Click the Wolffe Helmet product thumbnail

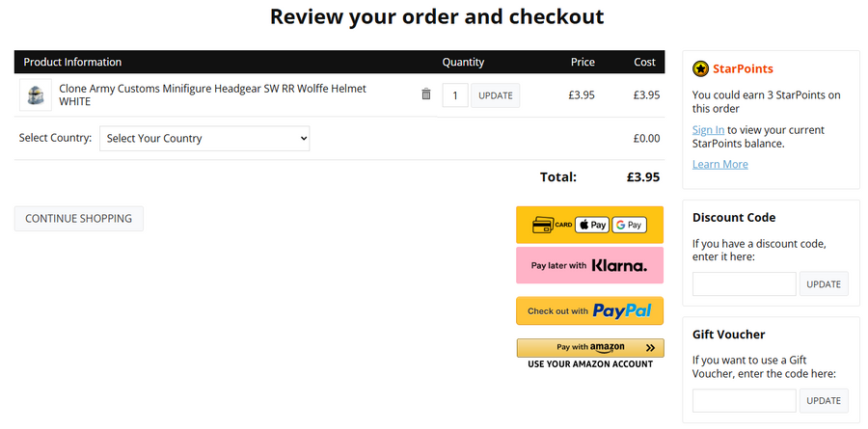36,94
